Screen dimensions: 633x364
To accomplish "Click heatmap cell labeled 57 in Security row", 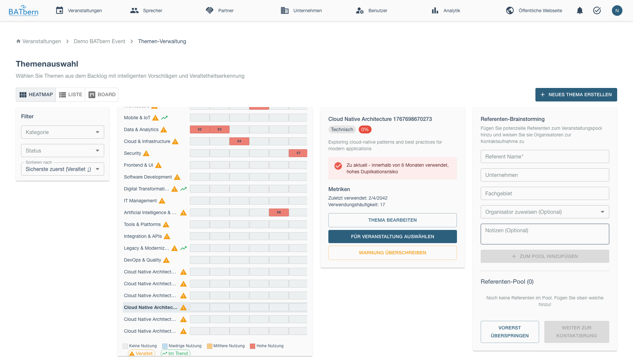I will tap(298, 153).
